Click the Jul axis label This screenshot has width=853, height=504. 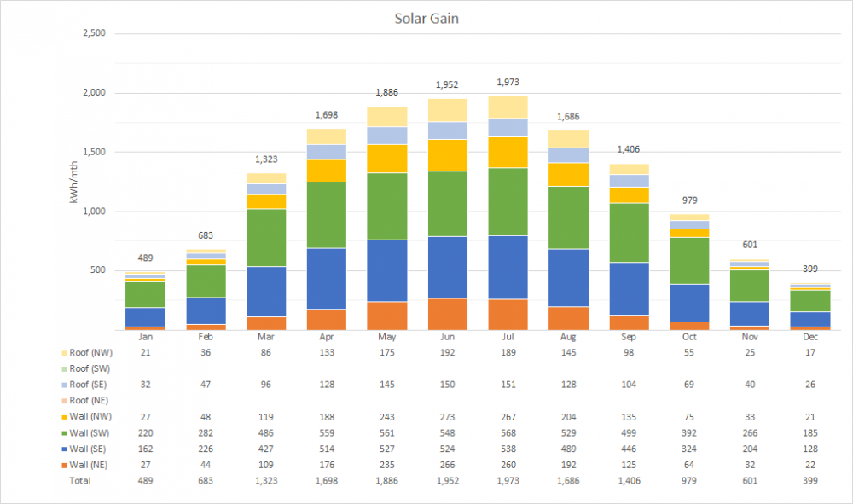pos(508,337)
